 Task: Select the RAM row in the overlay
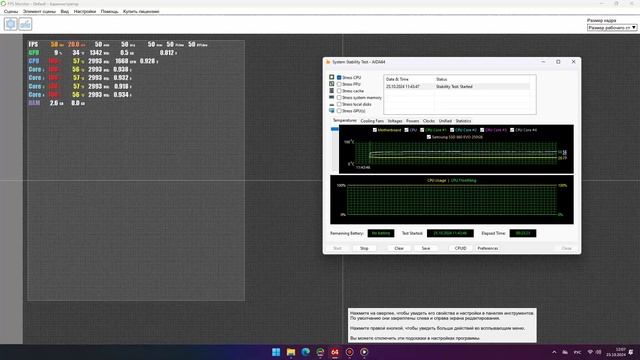tap(57, 103)
